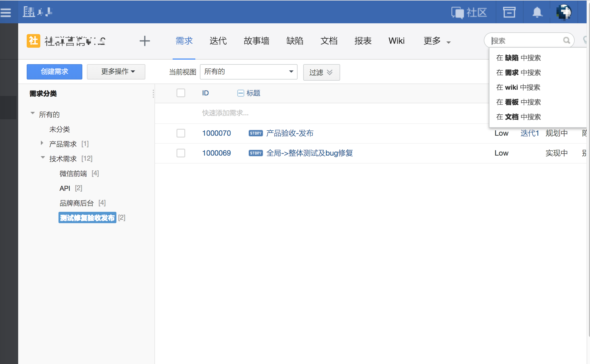Viewport: 590px width, 364px height.
Task: Switch to the 故事墙 tab
Action: point(256,41)
